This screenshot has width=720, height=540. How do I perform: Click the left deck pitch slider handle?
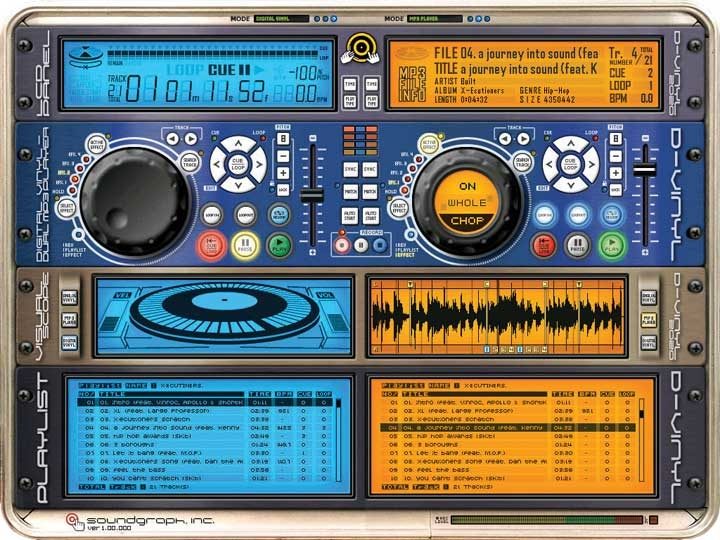click(x=312, y=195)
